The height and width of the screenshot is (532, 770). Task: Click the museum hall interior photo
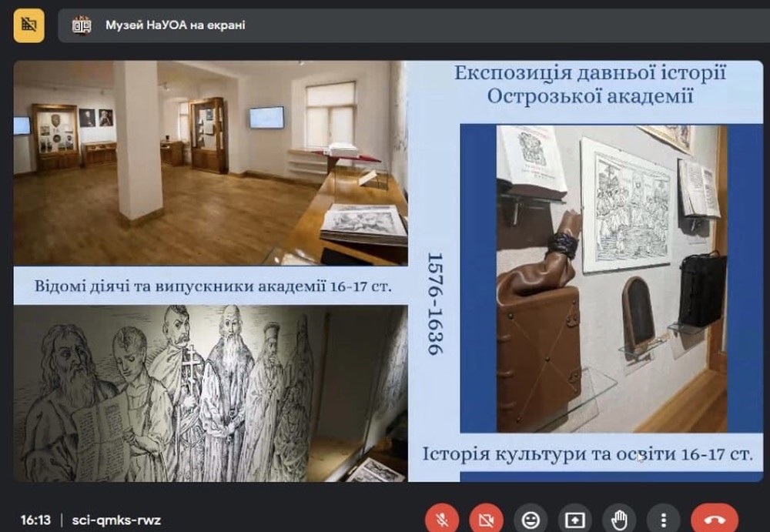pos(210,163)
